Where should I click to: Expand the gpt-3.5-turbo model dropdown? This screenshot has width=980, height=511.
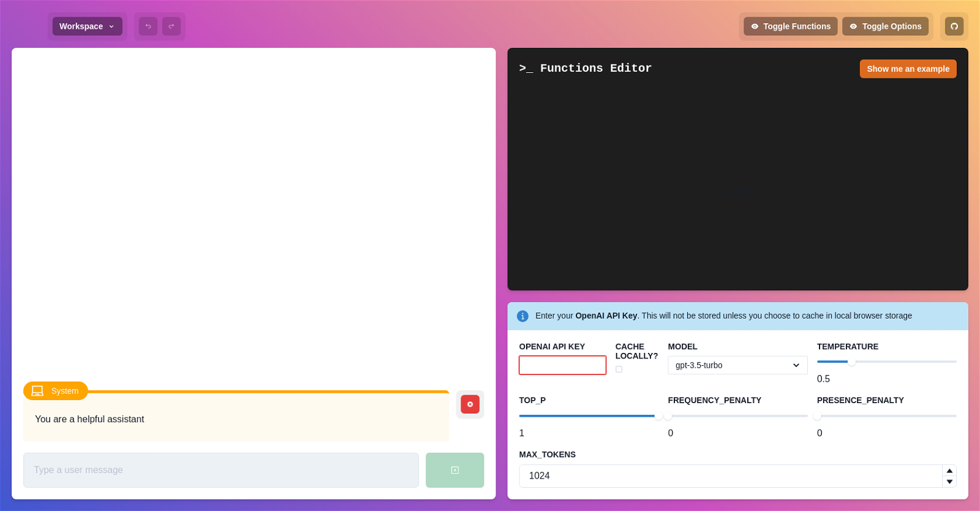point(737,365)
